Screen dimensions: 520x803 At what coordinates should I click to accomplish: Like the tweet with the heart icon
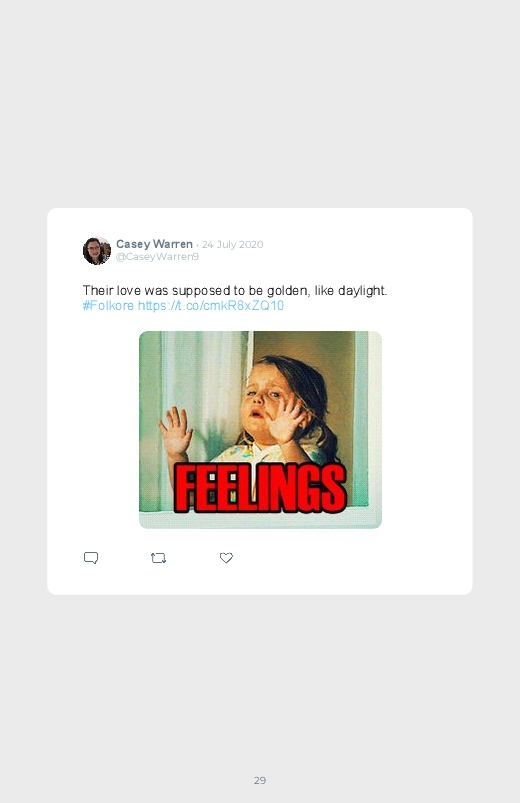coord(226,558)
